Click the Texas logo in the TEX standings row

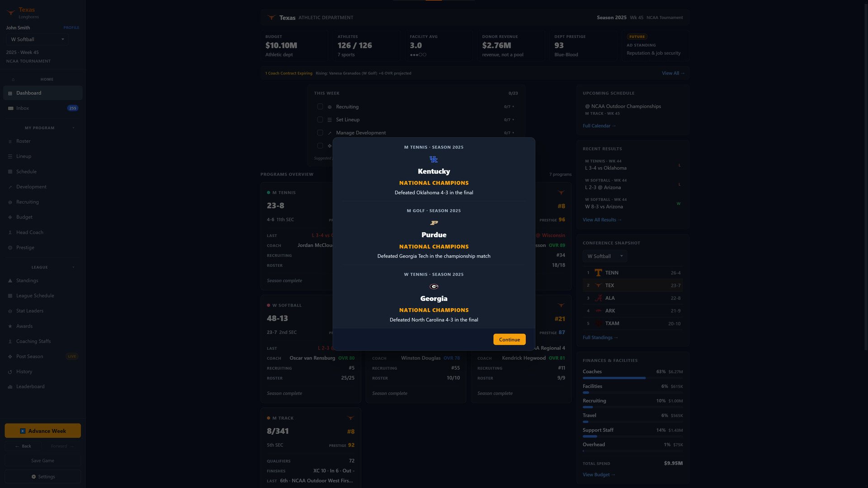pyautogui.click(x=598, y=286)
